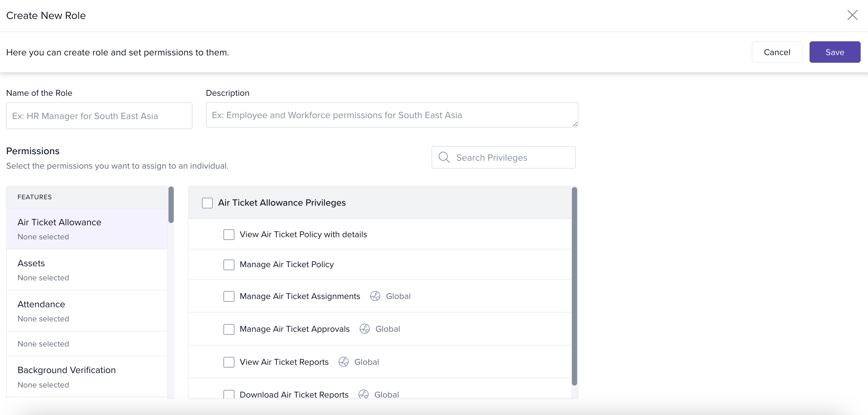Click the Description field resize handle

coord(575,124)
